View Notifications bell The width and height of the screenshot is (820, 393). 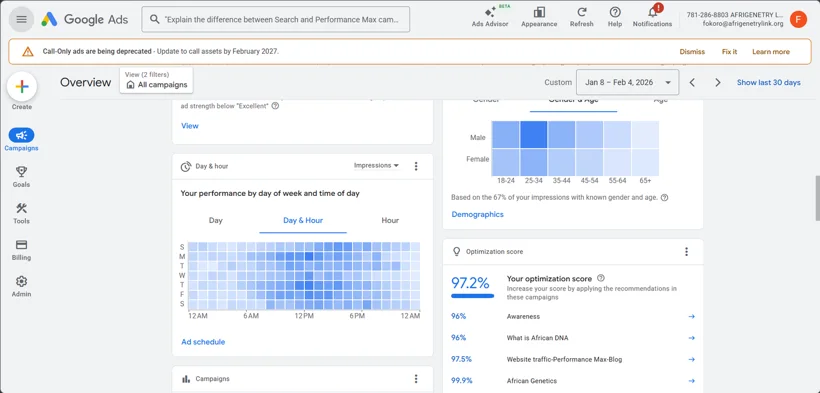pyautogui.click(x=652, y=17)
